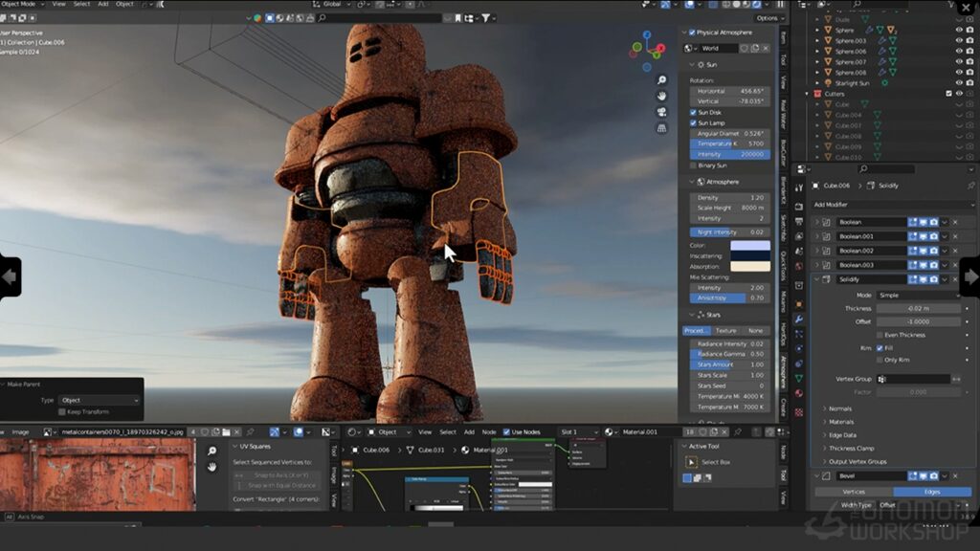Screen dimensions: 980x551
Task: Open the viewport View menu
Action: pyautogui.click(x=58, y=4)
